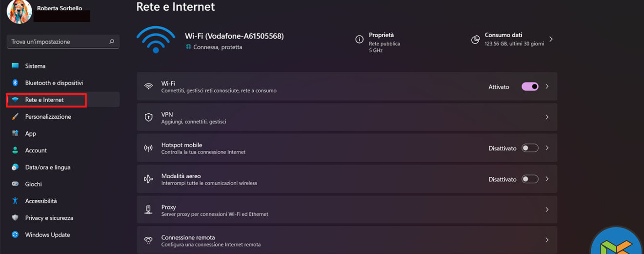Click the Consumo dati chart icon

[475, 40]
